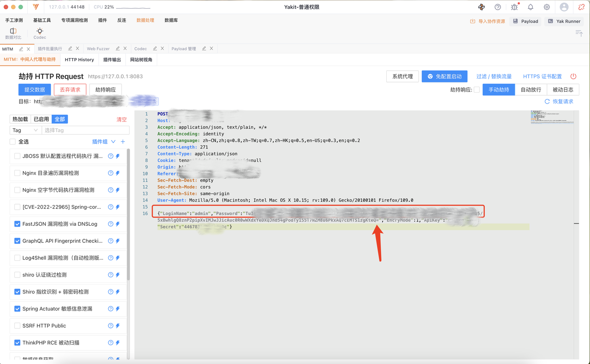Click the 提交数据 button
Image resolution: width=590 pixels, height=364 pixels.
click(35, 90)
